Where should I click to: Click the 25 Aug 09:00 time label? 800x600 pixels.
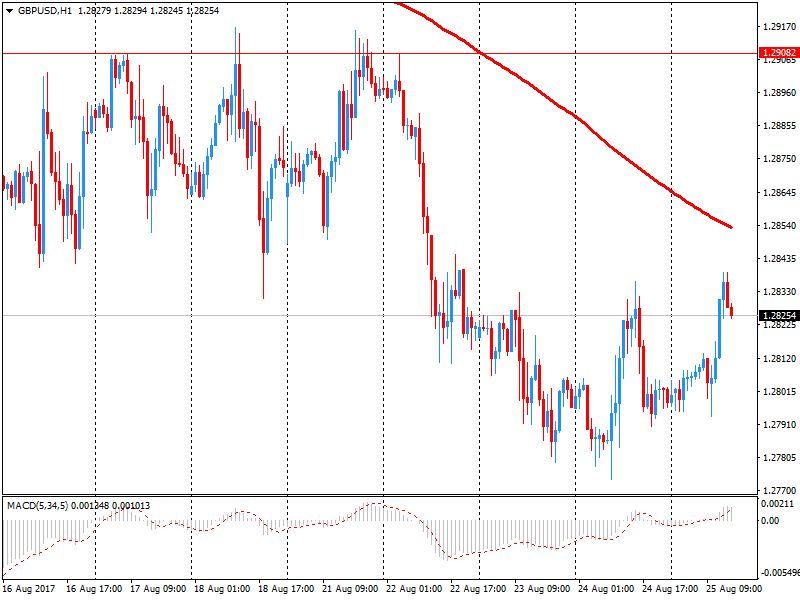click(x=734, y=589)
